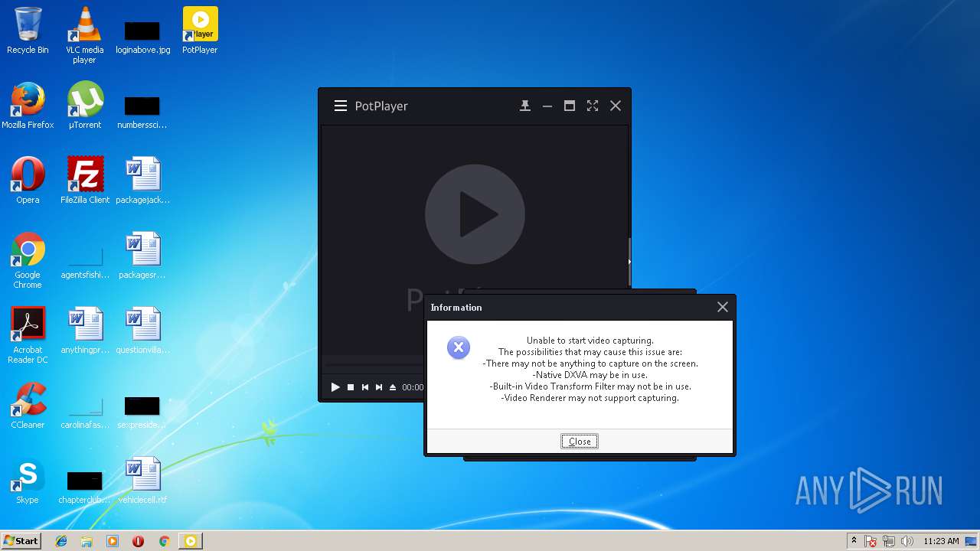Close the Information dialog with X
This screenshot has width=980, height=551.
[722, 307]
